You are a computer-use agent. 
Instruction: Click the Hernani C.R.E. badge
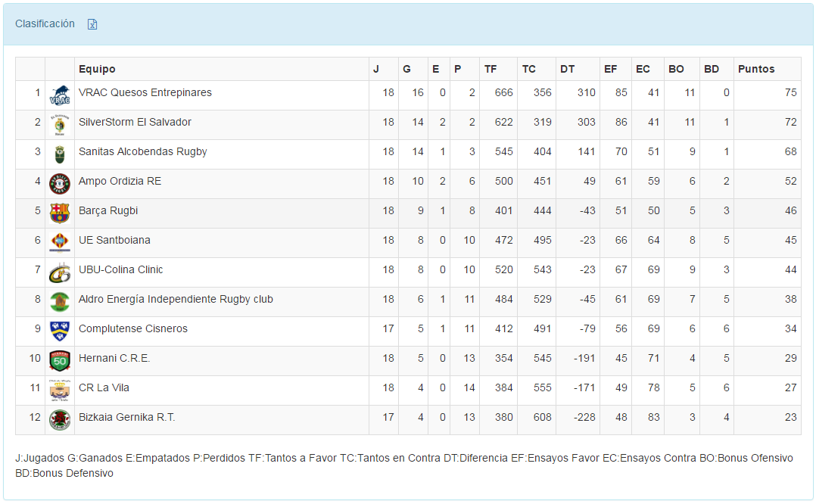60,361
